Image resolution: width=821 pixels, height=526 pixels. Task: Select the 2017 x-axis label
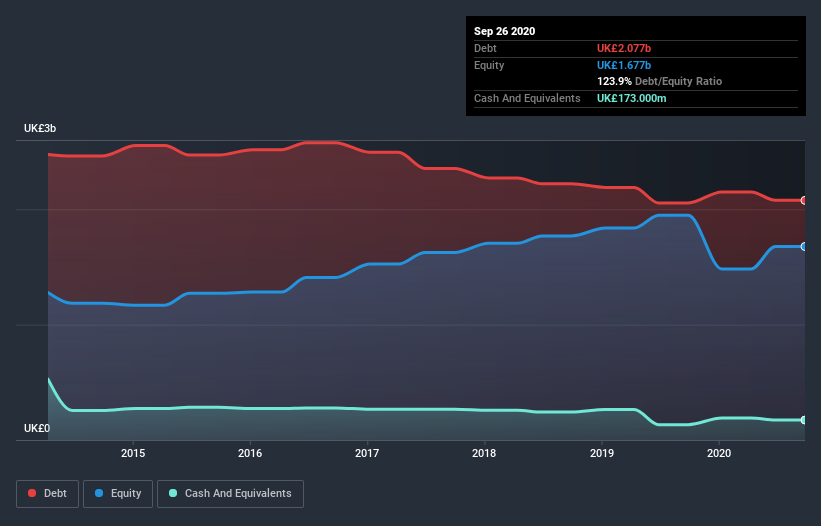click(367, 453)
